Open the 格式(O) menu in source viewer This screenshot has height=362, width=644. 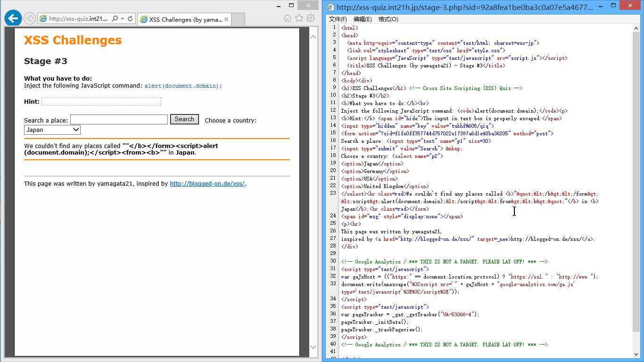tap(388, 19)
